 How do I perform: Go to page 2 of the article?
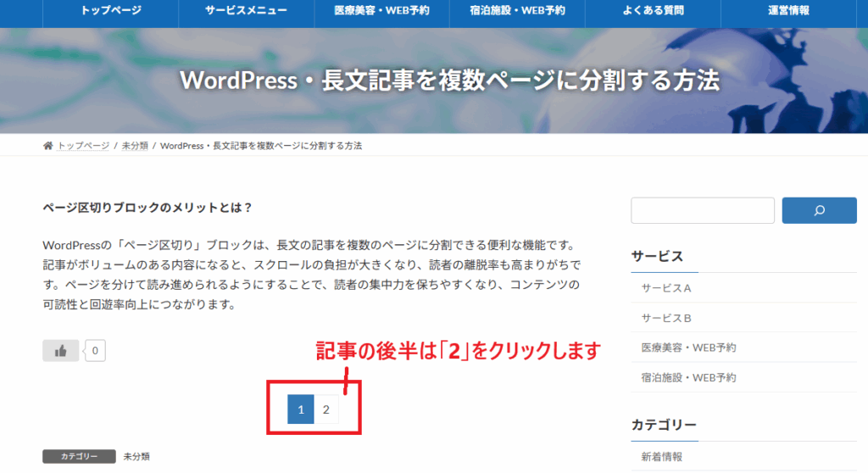(x=326, y=409)
